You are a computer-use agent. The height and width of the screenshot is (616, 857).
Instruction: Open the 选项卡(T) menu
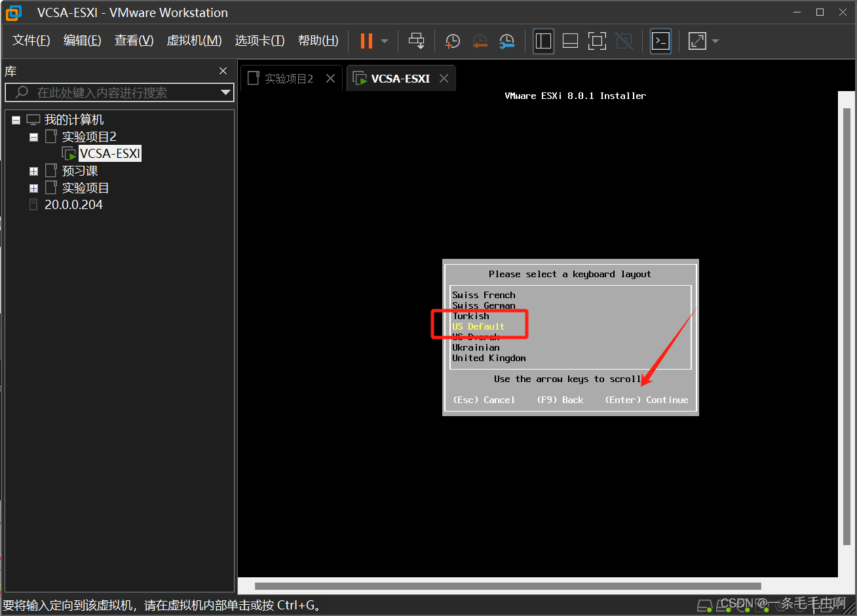260,41
